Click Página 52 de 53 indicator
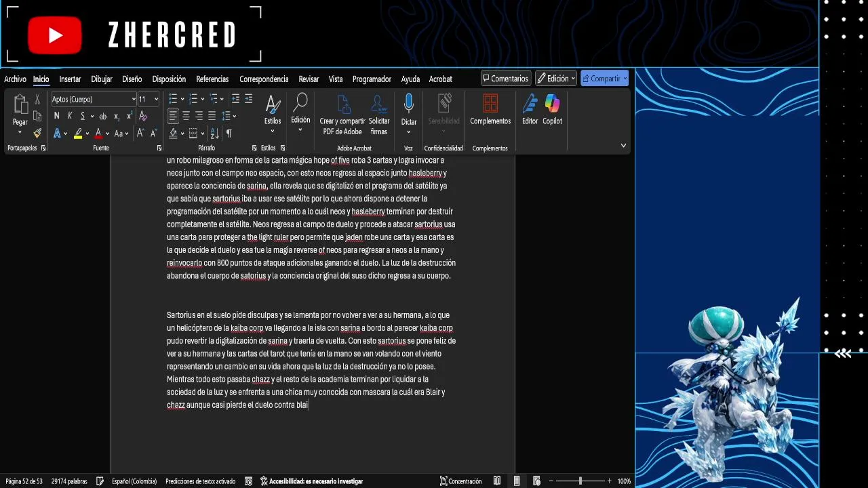Image resolution: width=868 pixels, height=488 pixels. [24, 481]
